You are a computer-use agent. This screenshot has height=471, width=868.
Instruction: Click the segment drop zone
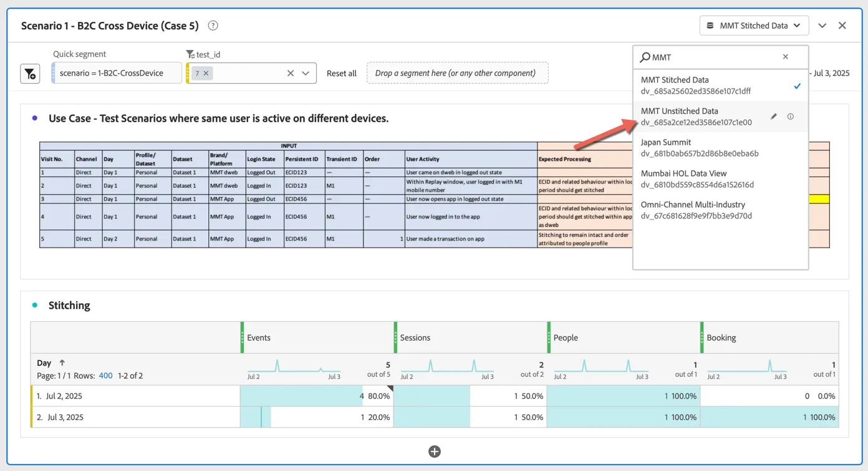point(458,73)
